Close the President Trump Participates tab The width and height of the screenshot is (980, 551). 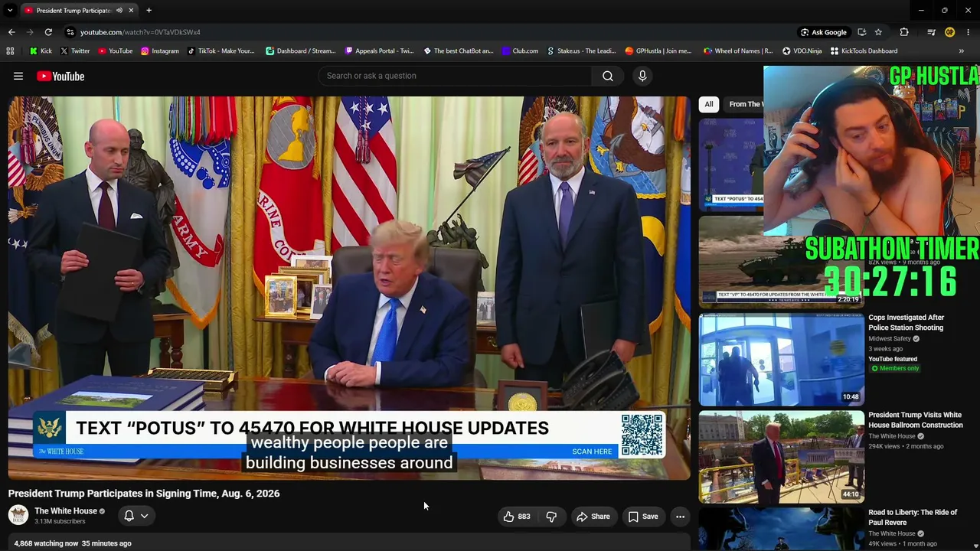(131, 10)
